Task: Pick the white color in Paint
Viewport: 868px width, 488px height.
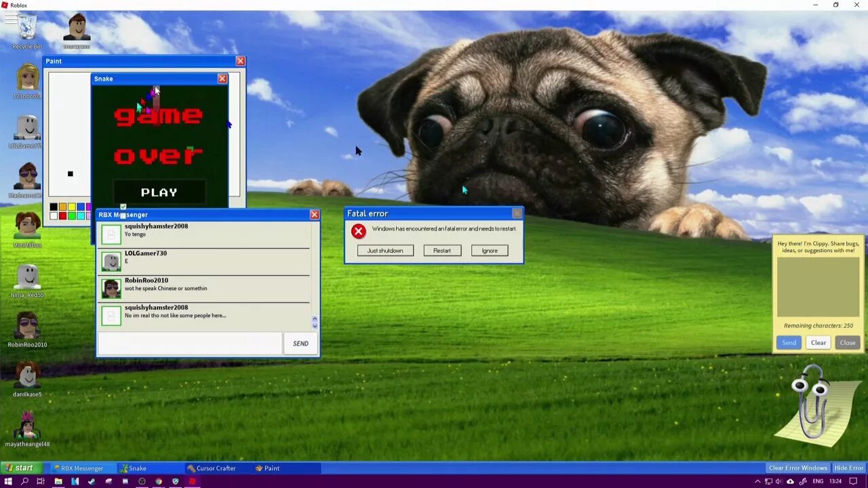Action: click(x=54, y=216)
